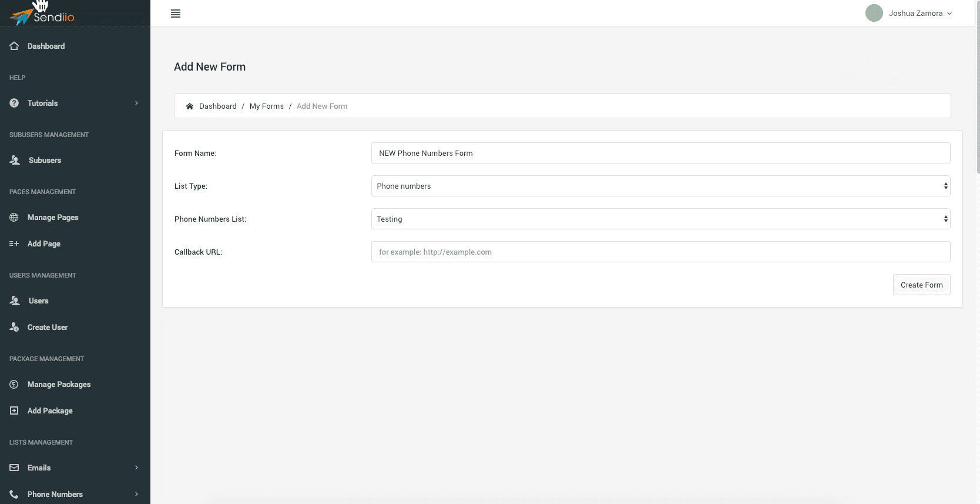Click the Add Package plus-box icon

[x=14, y=410]
